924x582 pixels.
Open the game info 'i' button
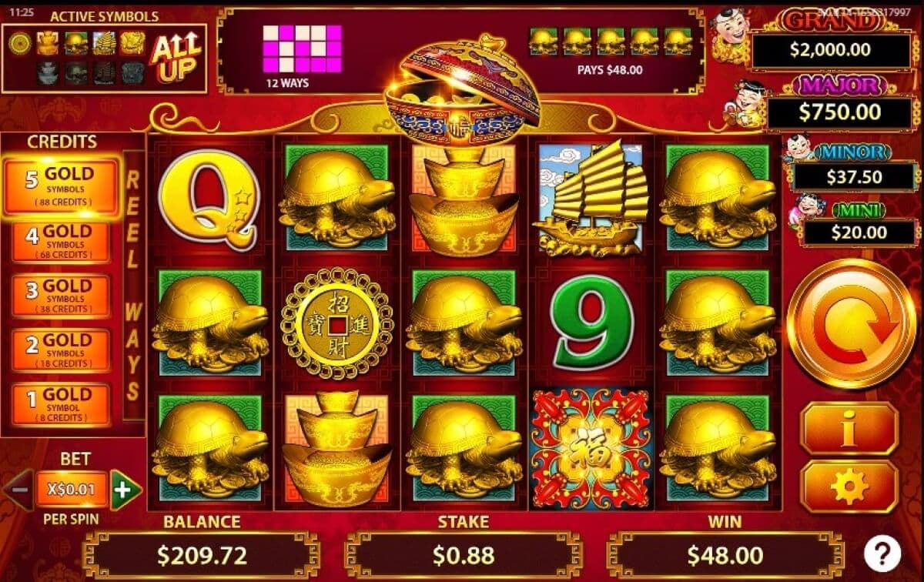click(x=849, y=429)
